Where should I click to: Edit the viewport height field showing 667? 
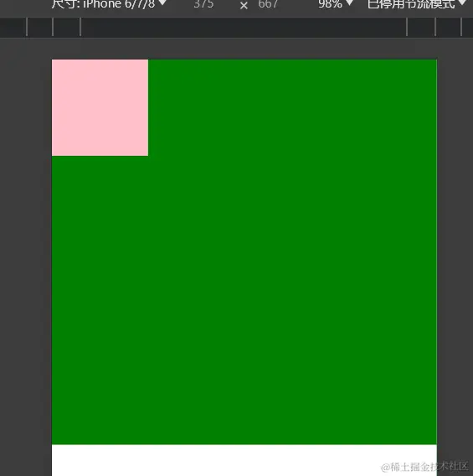coord(268,4)
